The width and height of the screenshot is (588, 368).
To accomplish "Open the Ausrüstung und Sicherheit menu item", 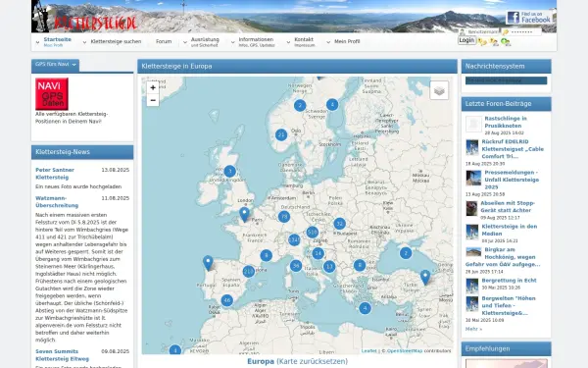I will tap(205, 41).
